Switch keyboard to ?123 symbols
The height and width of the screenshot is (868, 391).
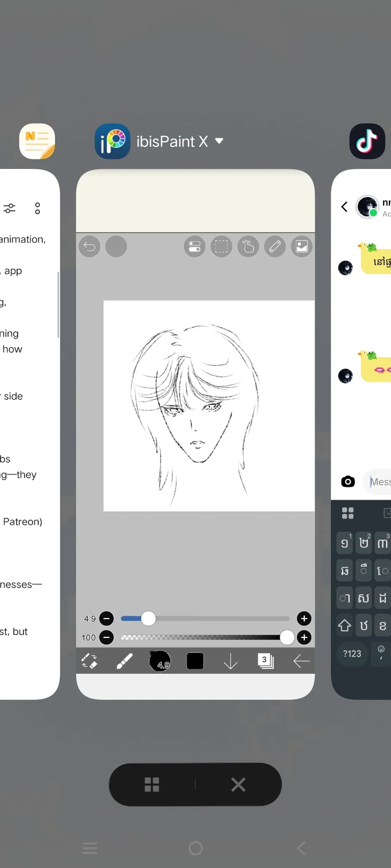click(352, 654)
